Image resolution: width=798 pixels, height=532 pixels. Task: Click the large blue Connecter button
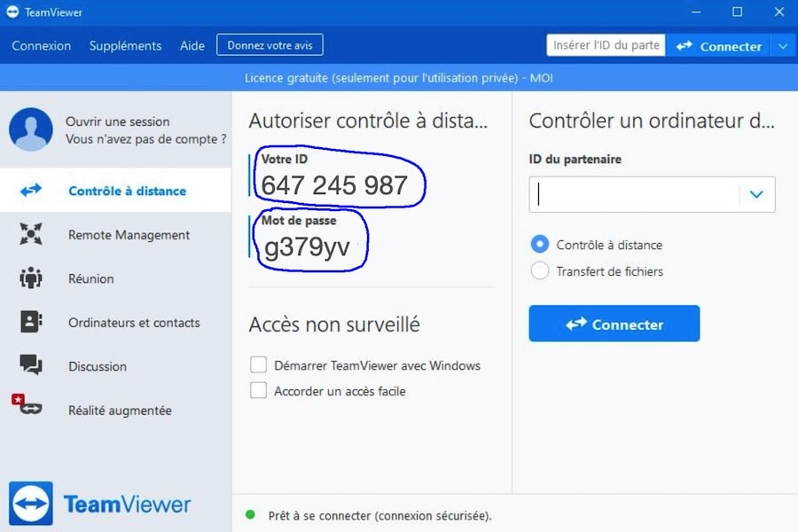[x=614, y=324]
